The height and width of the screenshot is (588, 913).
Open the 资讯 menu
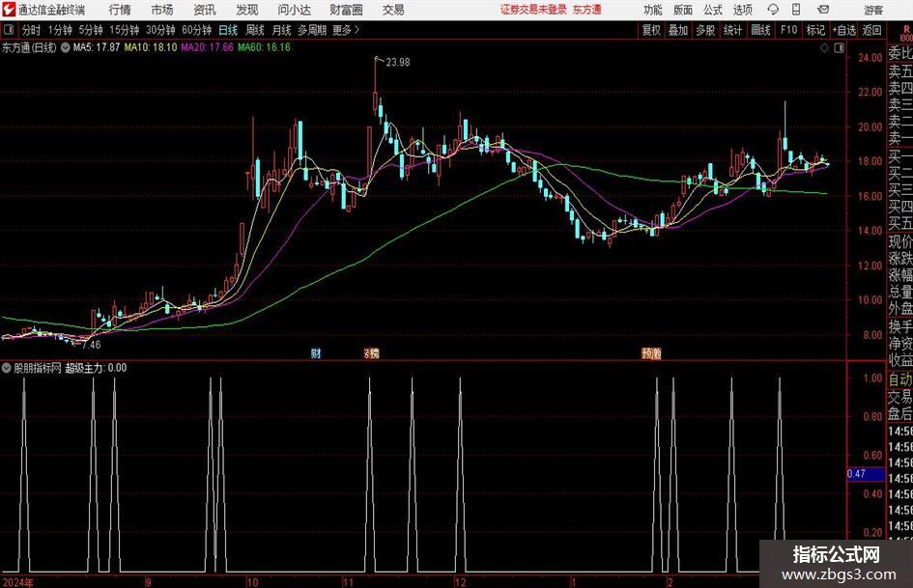[205, 10]
